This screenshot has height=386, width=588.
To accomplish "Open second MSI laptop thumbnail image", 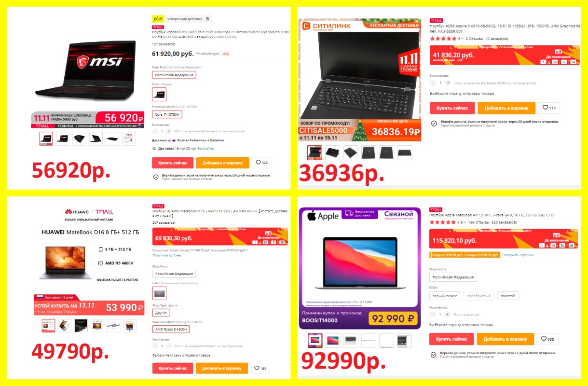I will 63,139.
